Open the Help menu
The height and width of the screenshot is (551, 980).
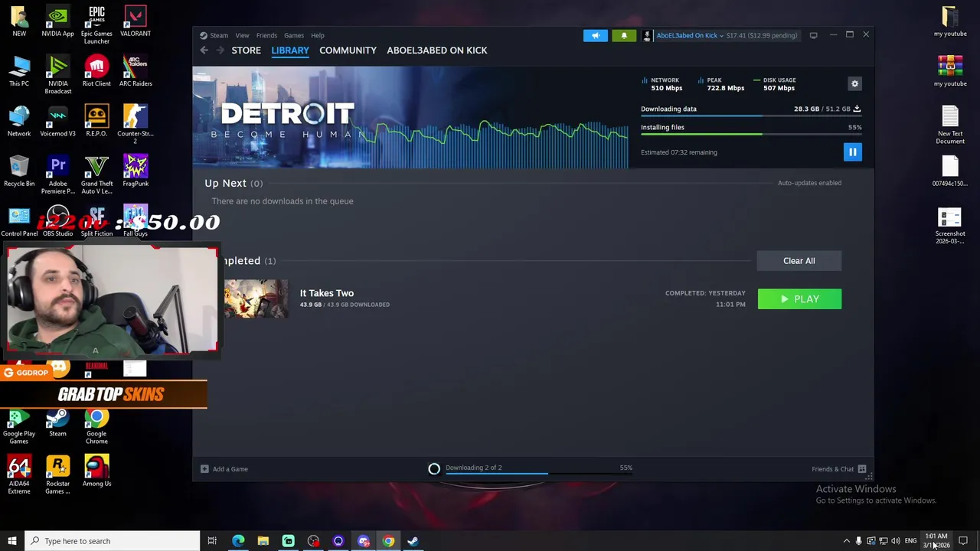coord(317,35)
